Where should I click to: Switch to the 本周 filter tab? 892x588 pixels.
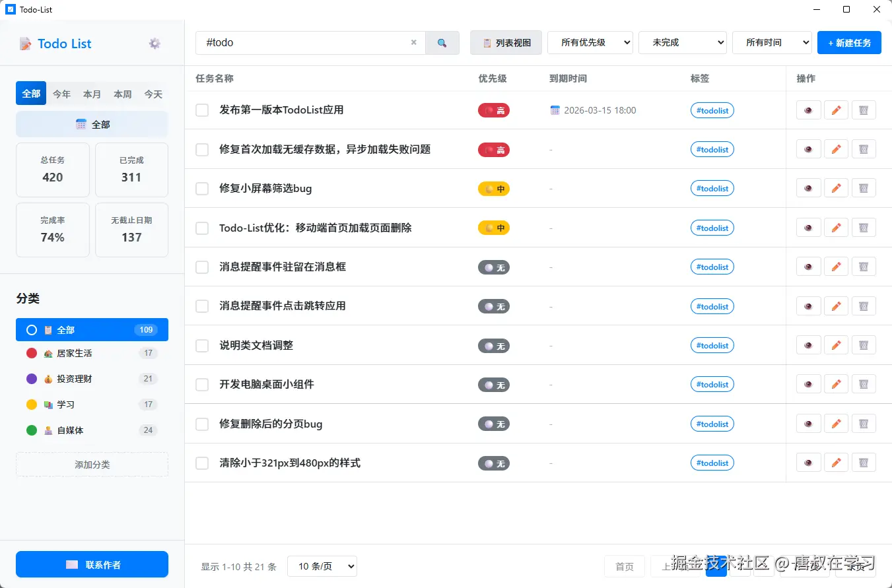[x=122, y=94]
